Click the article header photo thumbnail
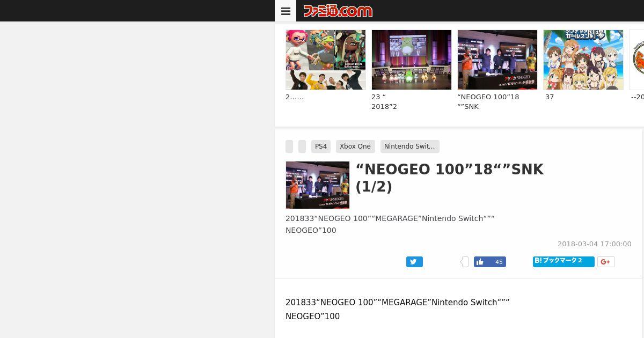This screenshot has width=644, height=338. click(318, 185)
